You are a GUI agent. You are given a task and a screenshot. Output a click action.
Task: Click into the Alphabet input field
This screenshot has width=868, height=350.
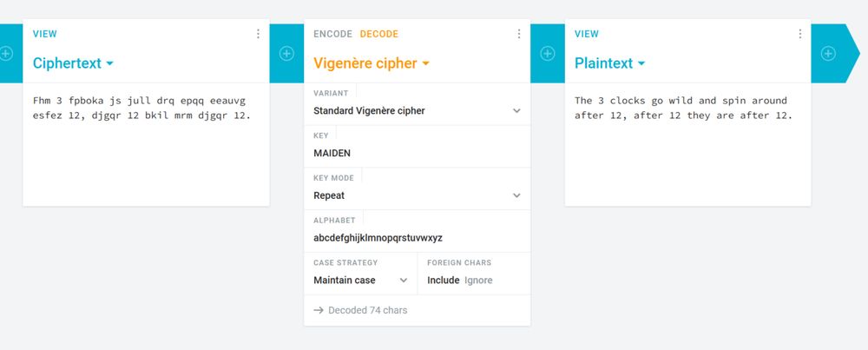click(417, 238)
